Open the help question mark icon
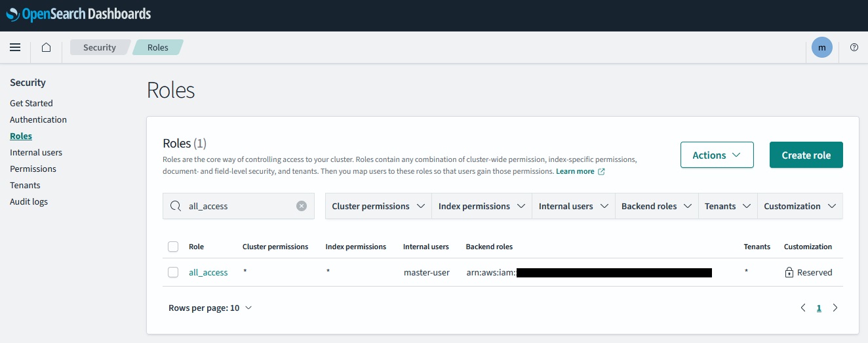 pyautogui.click(x=854, y=47)
